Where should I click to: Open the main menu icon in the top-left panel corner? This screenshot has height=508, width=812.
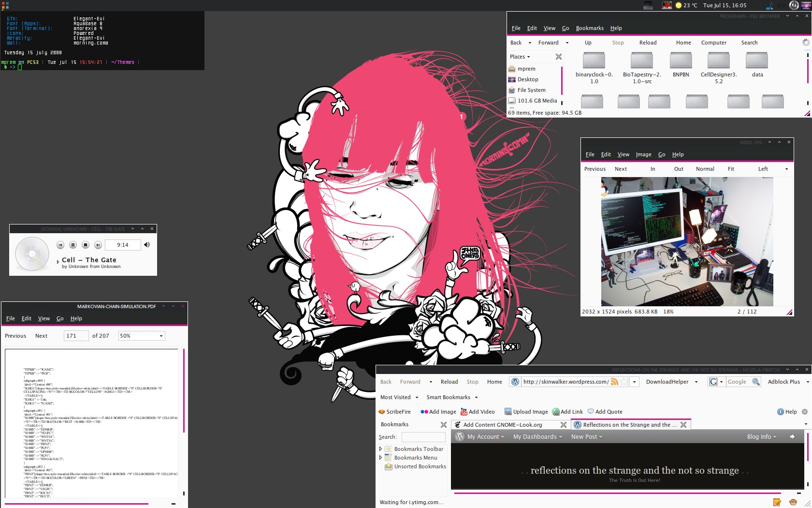pos(5,5)
